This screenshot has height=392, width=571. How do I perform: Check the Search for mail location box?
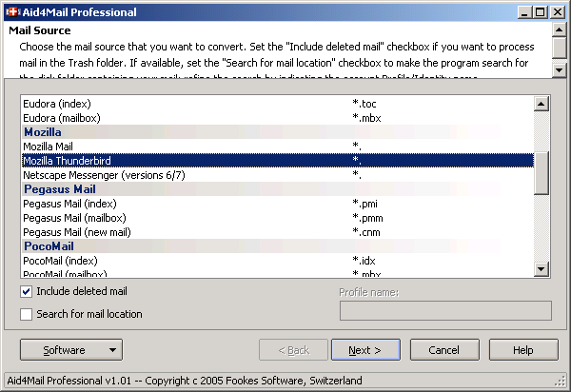pos(27,314)
